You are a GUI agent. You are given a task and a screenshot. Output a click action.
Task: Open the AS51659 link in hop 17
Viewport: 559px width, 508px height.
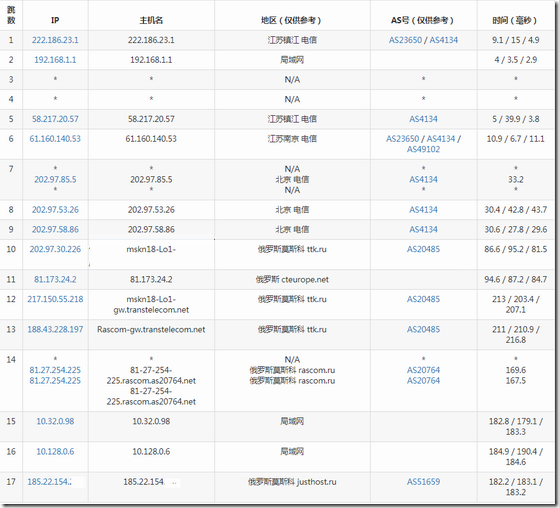pos(424,482)
